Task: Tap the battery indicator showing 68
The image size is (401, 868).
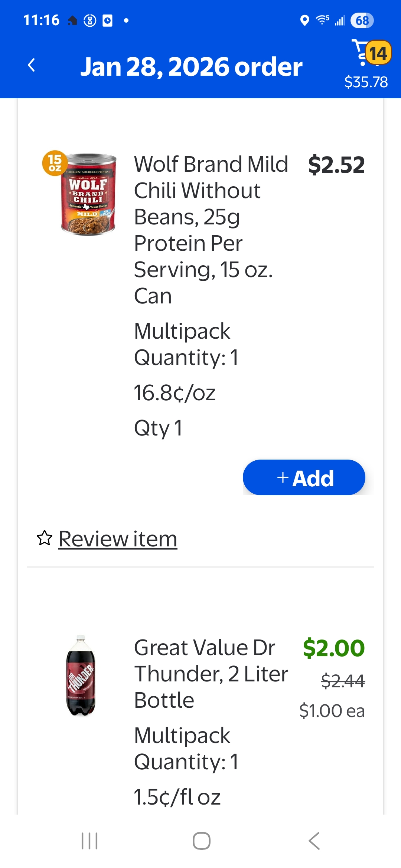Action: tap(362, 20)
